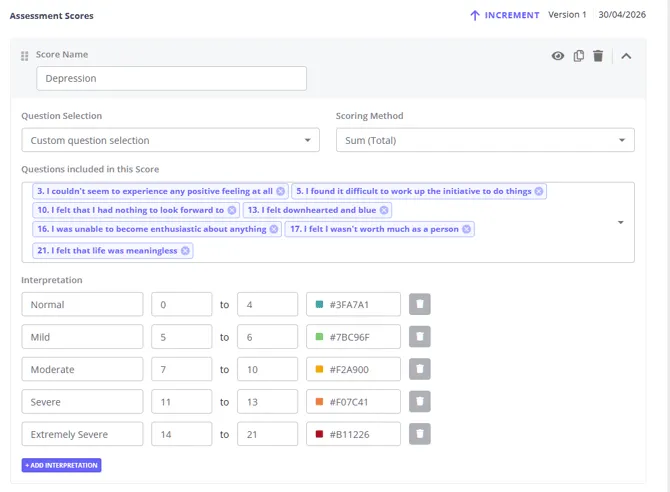Remove question 17 worth as a person chip

(x=467, y=229)
